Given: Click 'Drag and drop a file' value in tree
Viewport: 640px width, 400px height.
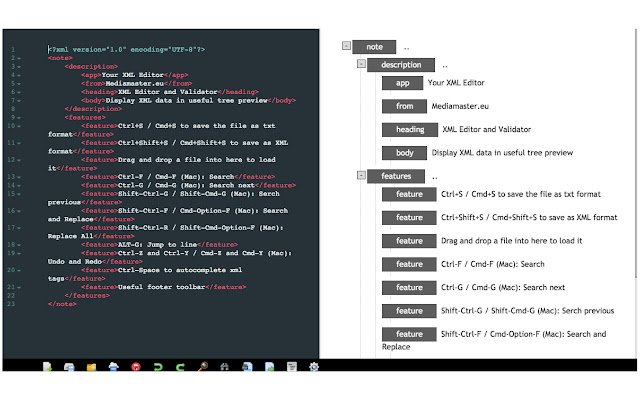Looking at the screenshot, I should [511, 241].
